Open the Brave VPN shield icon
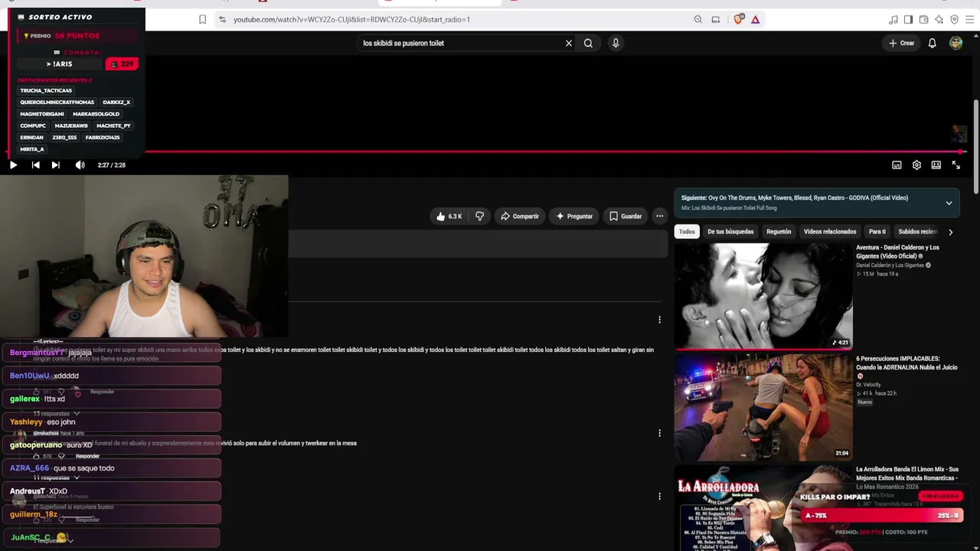The image size is (980, 551). pyautogui.click(x=954, y=19)
